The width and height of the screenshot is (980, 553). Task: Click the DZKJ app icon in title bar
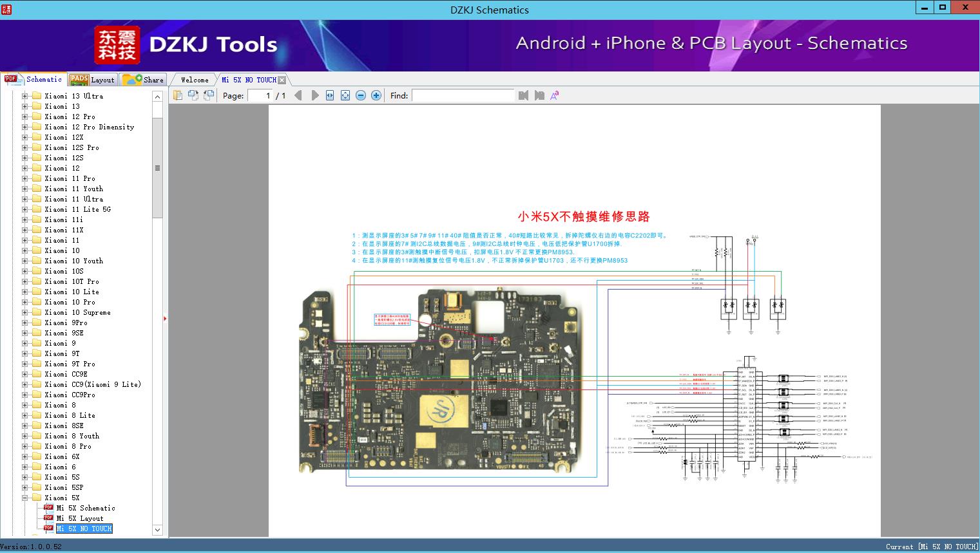click(6, 9)
